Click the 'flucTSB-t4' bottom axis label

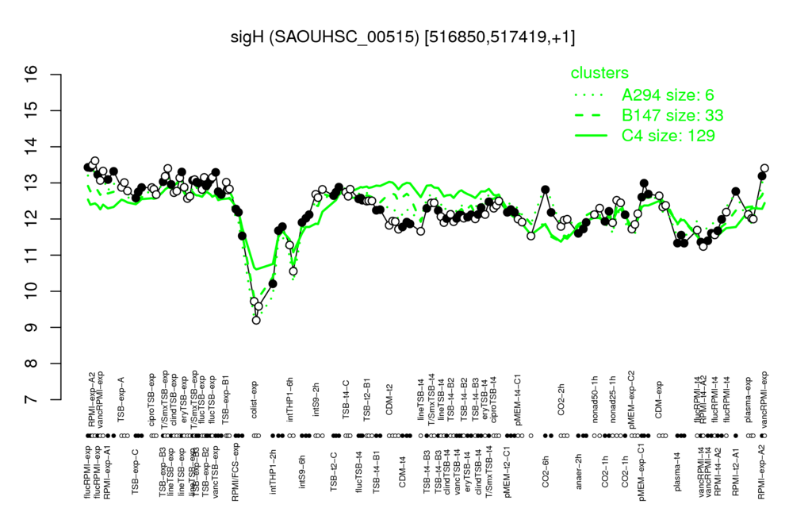[x=359, y=470]
